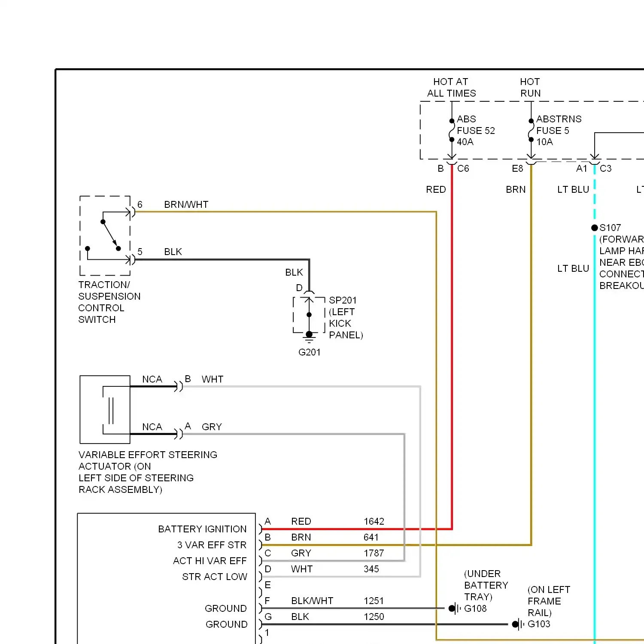Click the ABSTRNS fuse 5 symbol

531,130
